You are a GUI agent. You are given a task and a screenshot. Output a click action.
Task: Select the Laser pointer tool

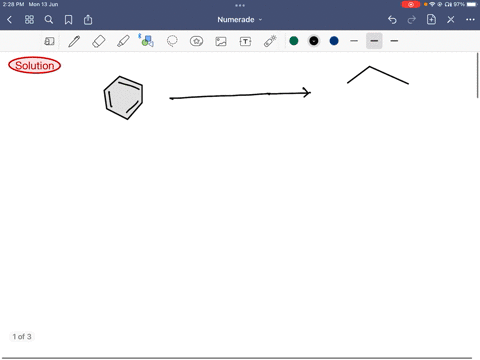pyautogui.click(x=270, y=41)
